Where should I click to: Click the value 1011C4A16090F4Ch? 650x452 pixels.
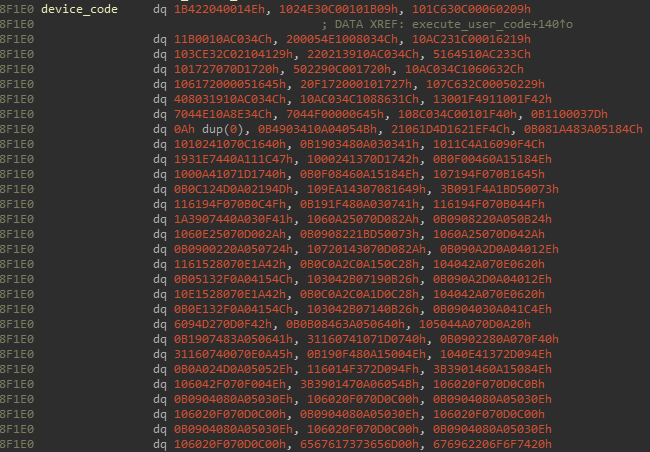pyautogui.click(x=489, y=144)
